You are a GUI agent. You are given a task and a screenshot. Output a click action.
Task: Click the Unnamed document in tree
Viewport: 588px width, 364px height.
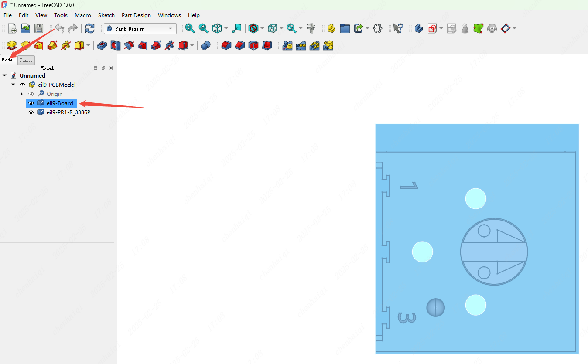click(32, 76)
